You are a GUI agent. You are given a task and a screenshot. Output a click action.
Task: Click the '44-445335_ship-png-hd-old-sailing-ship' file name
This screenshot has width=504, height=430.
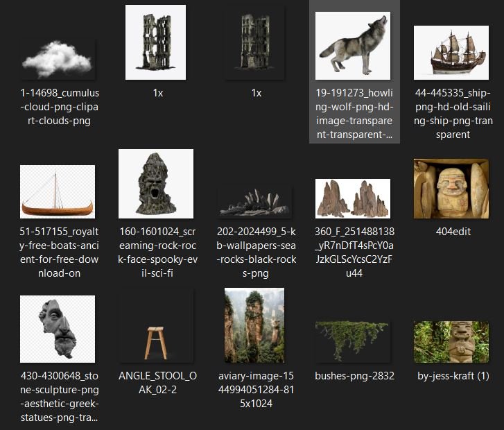pos(453,114)
